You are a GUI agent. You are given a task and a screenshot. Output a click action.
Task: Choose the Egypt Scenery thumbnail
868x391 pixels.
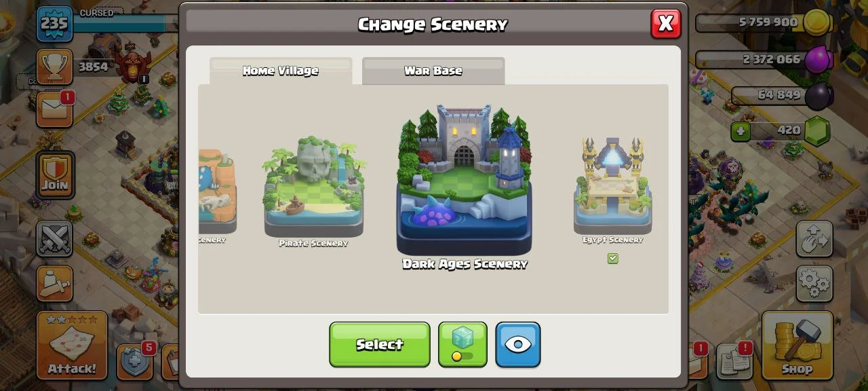(613, 185)
